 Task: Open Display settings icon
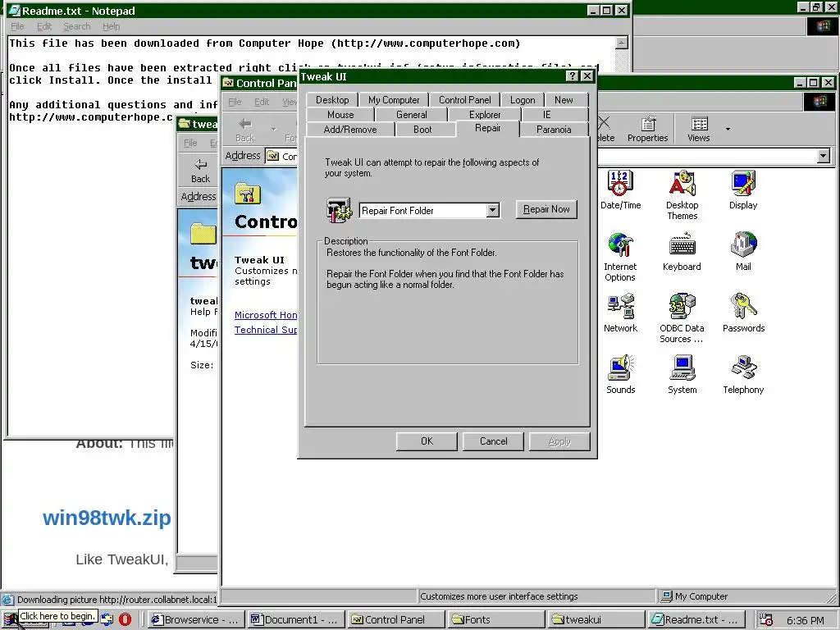743,189
